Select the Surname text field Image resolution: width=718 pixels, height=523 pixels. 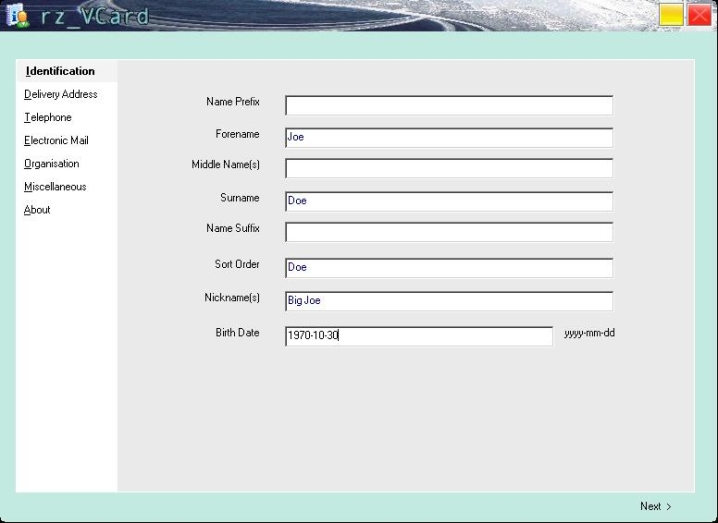448,201
